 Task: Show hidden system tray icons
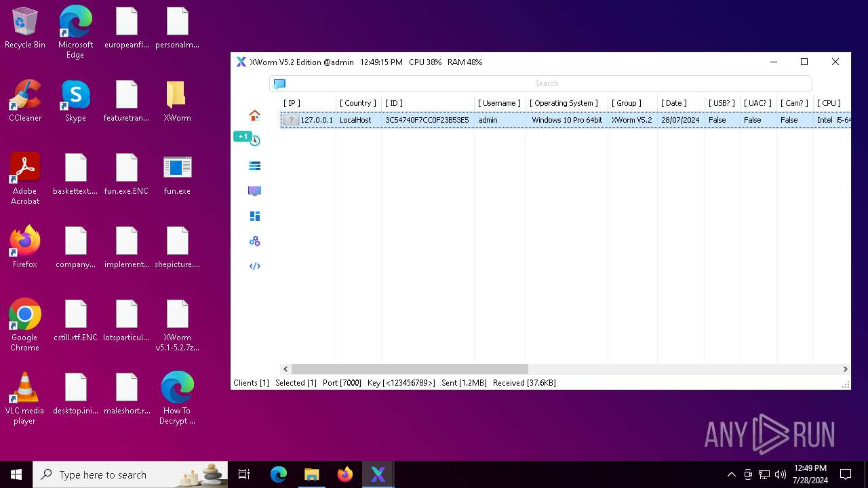731,474
